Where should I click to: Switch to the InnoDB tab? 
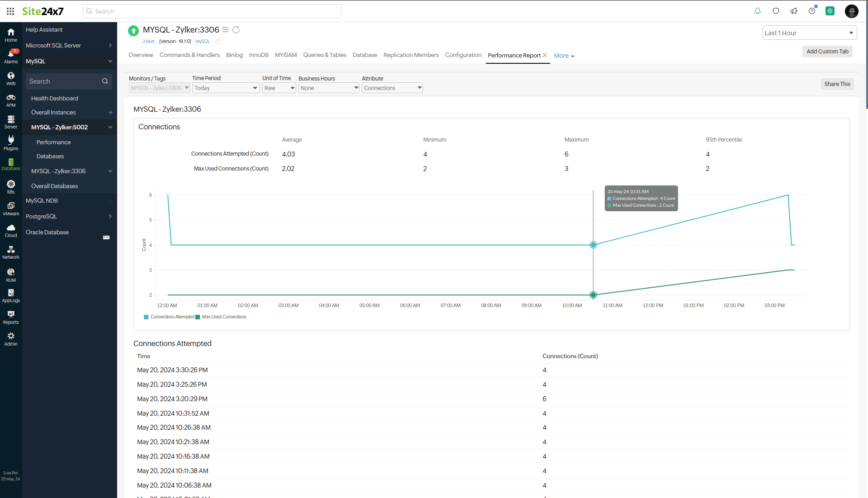[x=259, y=55]
